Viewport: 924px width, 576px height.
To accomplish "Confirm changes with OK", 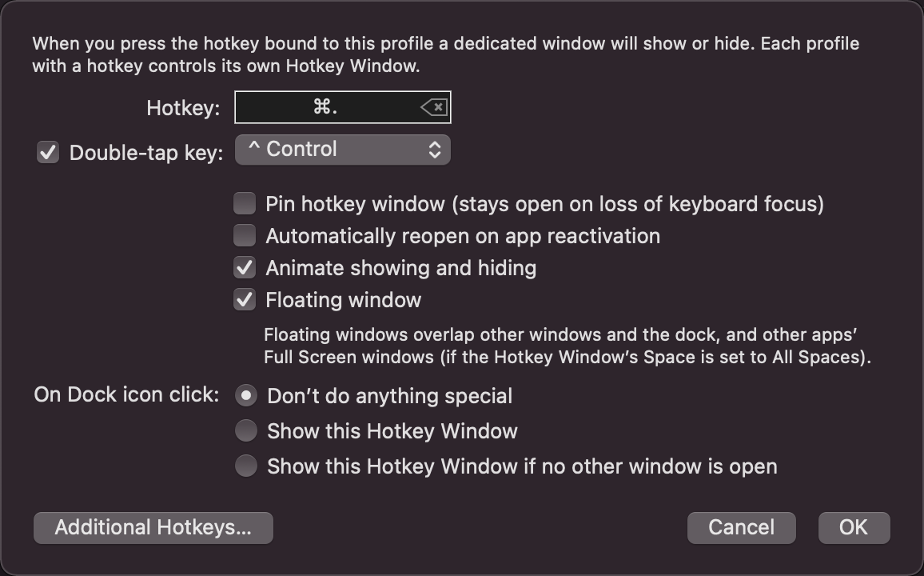I will 853,527.
